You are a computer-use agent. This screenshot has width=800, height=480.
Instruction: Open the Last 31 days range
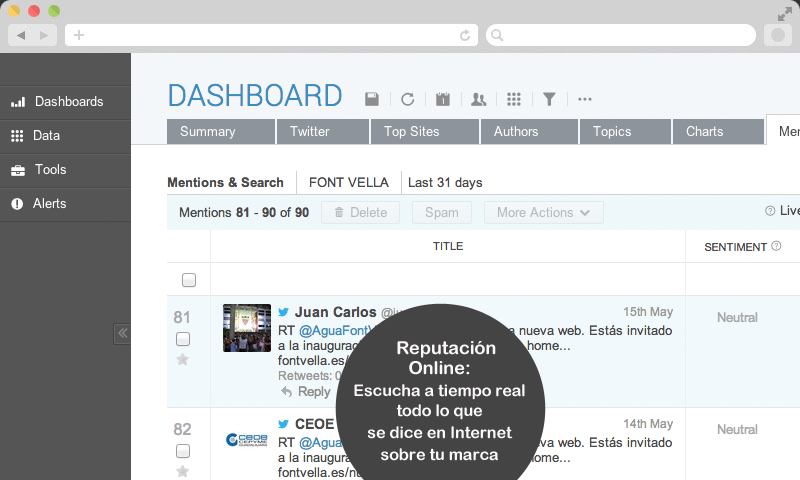click(x=445, y=183)
